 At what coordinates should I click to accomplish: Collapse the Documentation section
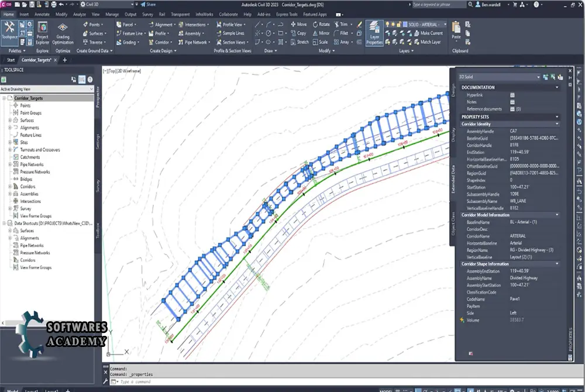click(x=557, y=87)
